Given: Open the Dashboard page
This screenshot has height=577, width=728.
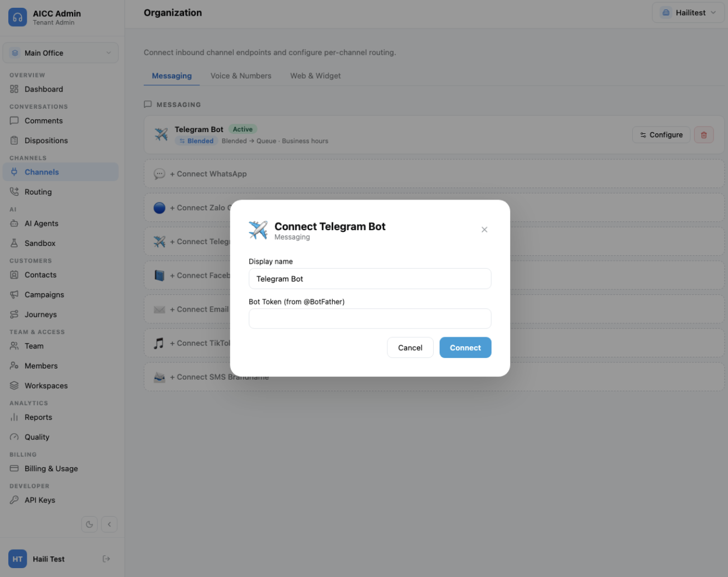Looking at the screenshot, I should pyautogui.click(x=61, y=89).
